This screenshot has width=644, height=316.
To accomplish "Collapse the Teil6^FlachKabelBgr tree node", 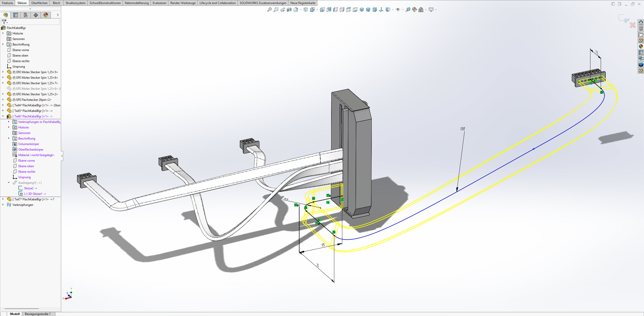I will pos(3,116).
